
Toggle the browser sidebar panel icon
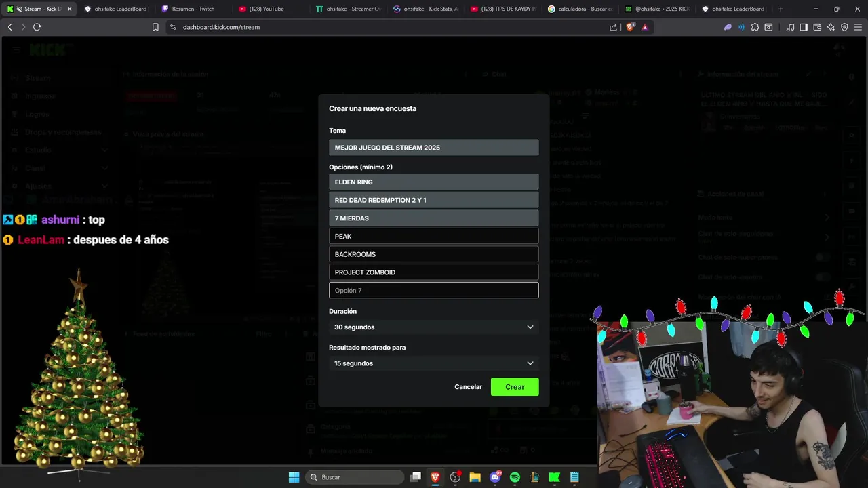pos(804,27)
